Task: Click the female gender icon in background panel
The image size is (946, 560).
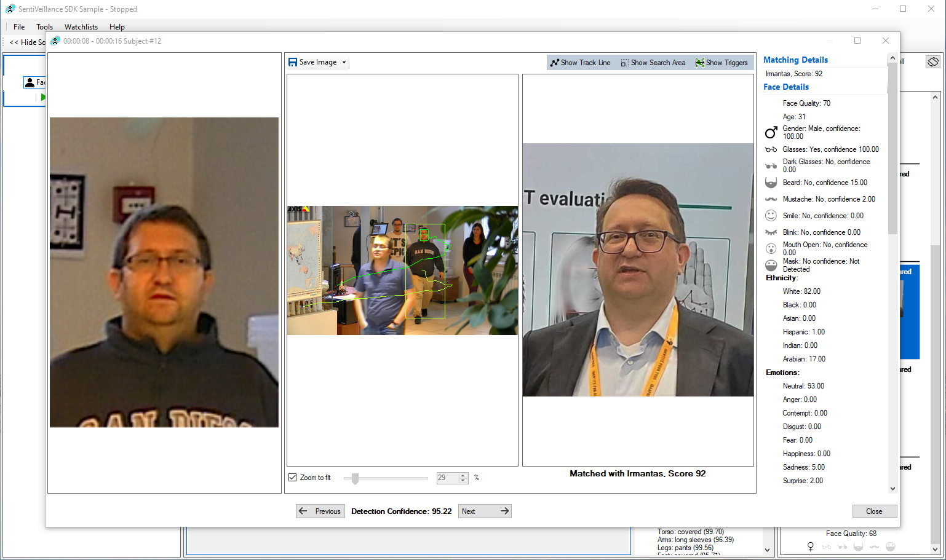Action: point(811,546)
